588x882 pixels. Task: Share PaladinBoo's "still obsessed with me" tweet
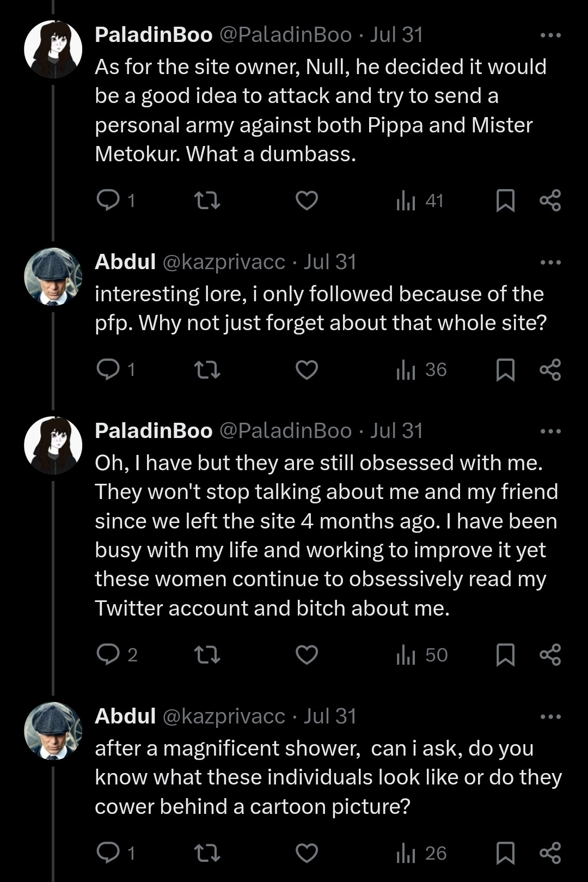point(550,655)
